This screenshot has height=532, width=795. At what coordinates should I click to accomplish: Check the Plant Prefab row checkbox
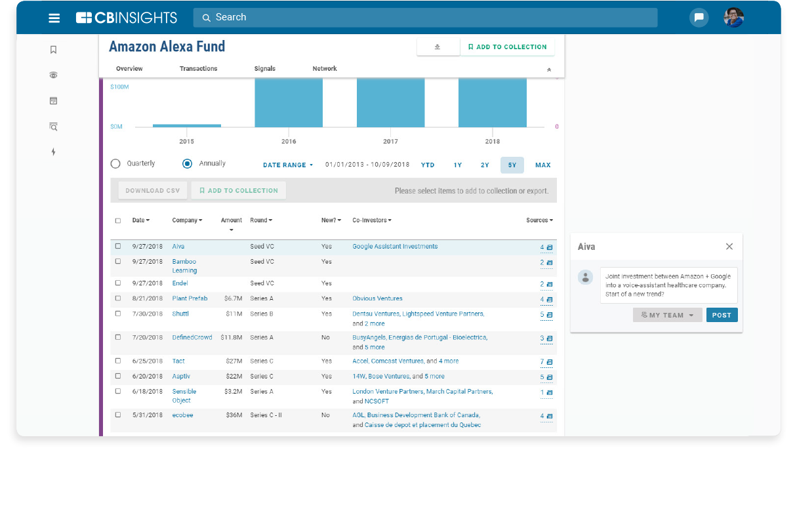point(118,298)
